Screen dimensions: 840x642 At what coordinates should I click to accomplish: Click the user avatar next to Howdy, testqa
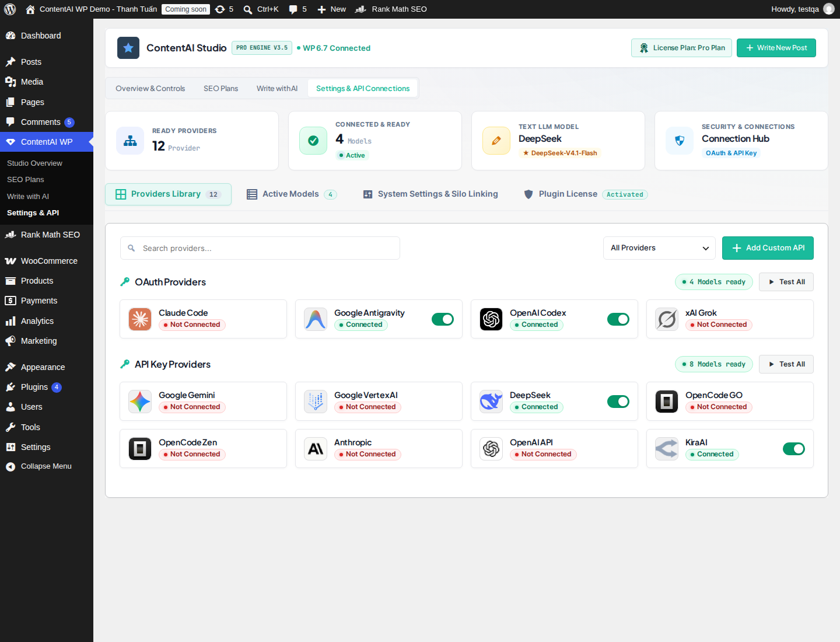tap(829, 9)
